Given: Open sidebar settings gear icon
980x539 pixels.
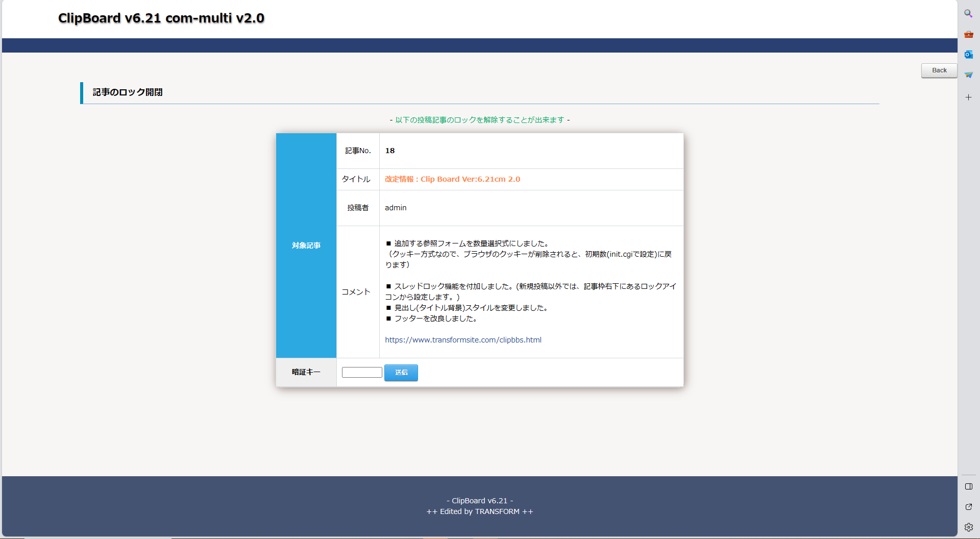Looking at the screenshot, I should (x=968, y=527).
